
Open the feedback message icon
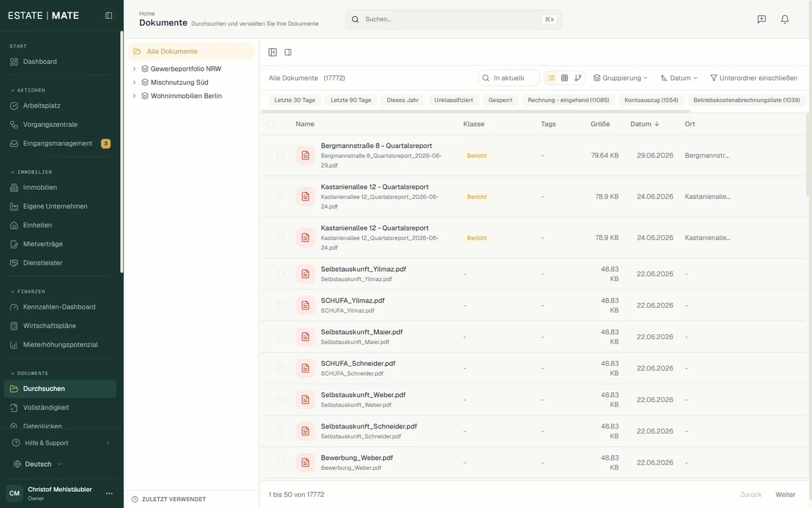762,19
